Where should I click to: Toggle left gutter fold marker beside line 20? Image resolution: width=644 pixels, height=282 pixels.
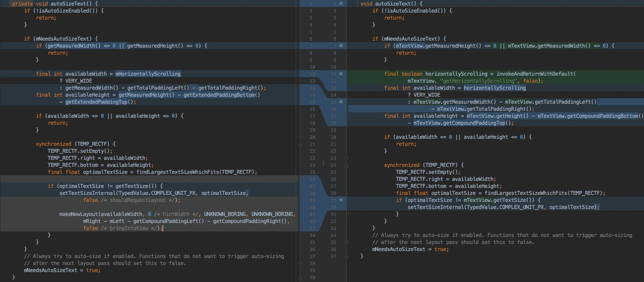[x=300, y=137]
